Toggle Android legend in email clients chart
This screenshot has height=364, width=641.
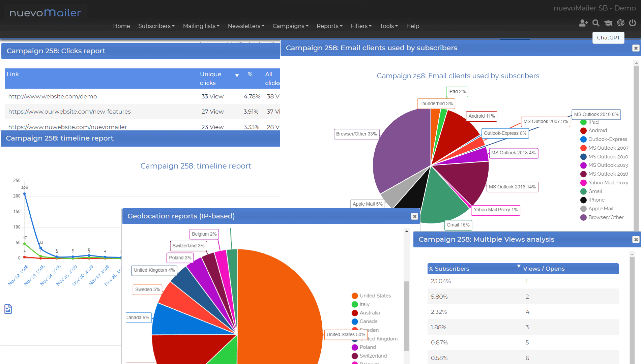[x=593, y=130]
